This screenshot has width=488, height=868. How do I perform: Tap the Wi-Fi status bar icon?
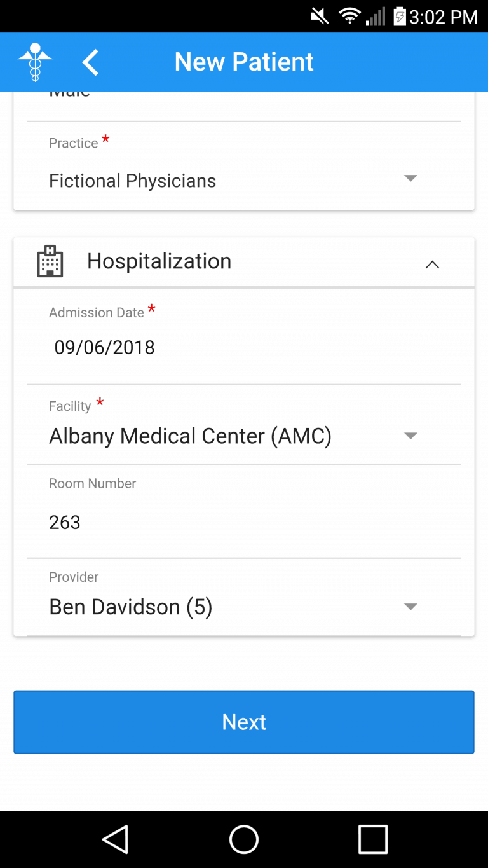[x=349, y=16]
